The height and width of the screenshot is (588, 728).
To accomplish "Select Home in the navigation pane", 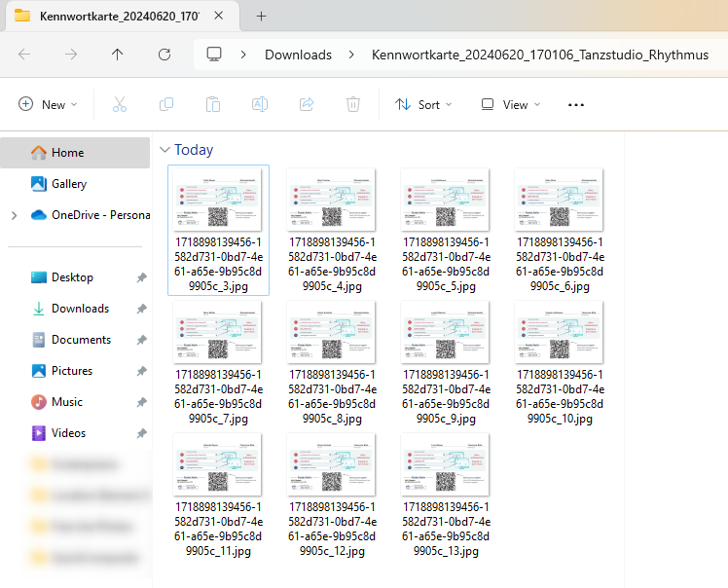I will 75,153.
